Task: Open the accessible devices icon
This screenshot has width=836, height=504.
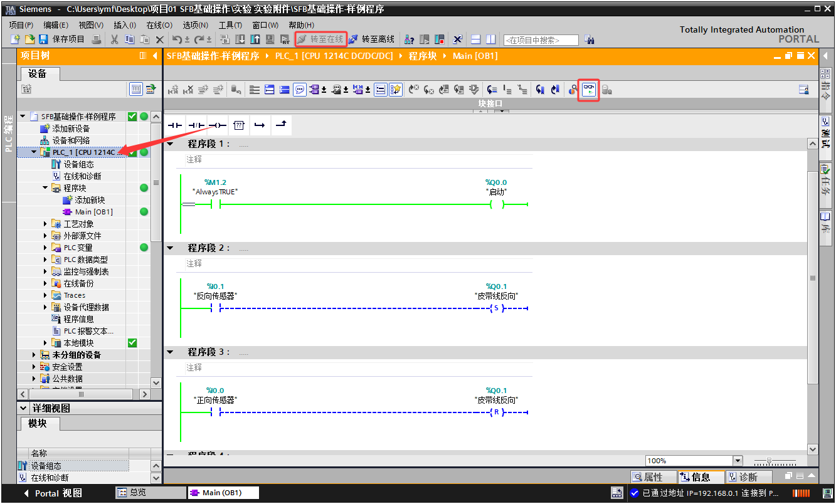Action: coord(410,39)
